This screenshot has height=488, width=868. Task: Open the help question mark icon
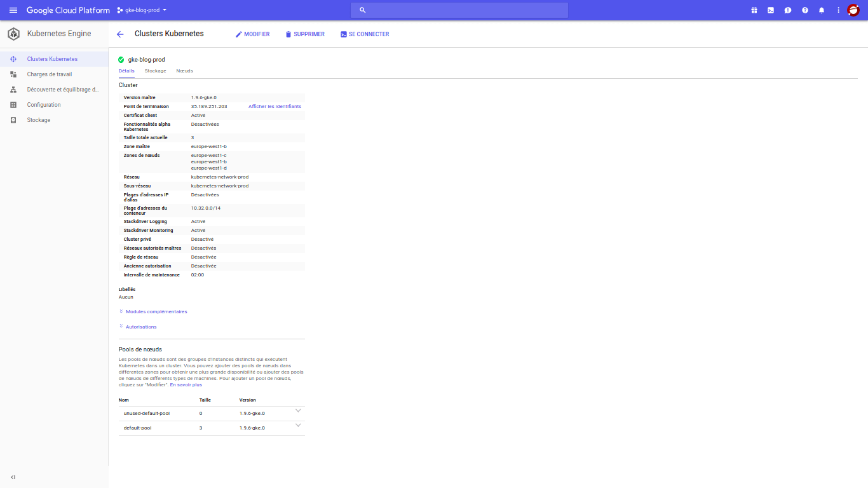(805, 10)
